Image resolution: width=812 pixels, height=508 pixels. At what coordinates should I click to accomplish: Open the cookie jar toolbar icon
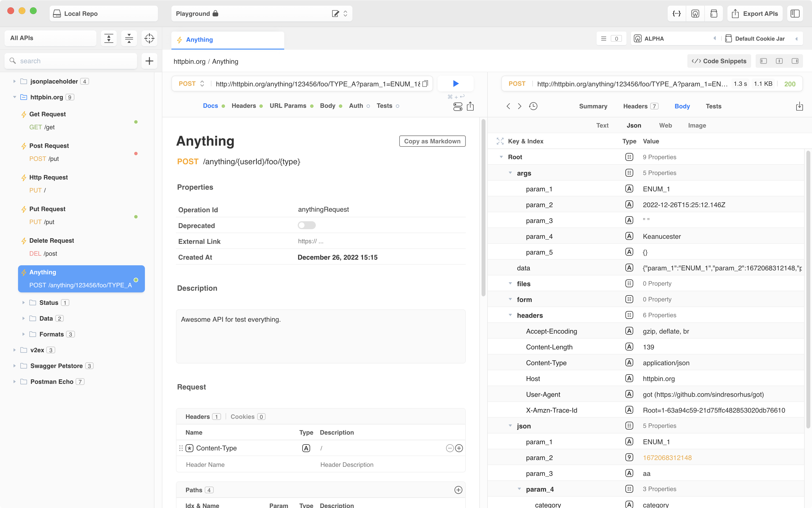(714, 14)
